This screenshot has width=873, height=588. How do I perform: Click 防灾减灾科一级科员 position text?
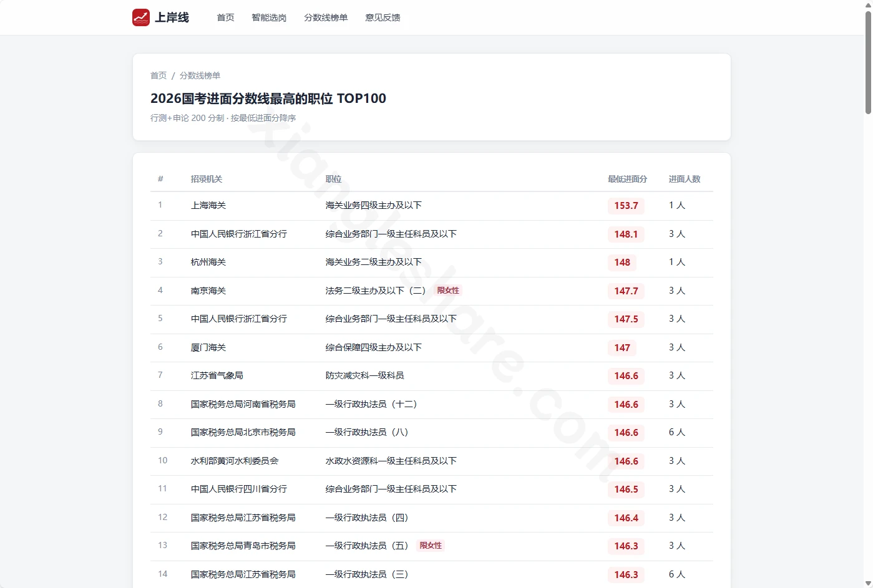(364, 375)
